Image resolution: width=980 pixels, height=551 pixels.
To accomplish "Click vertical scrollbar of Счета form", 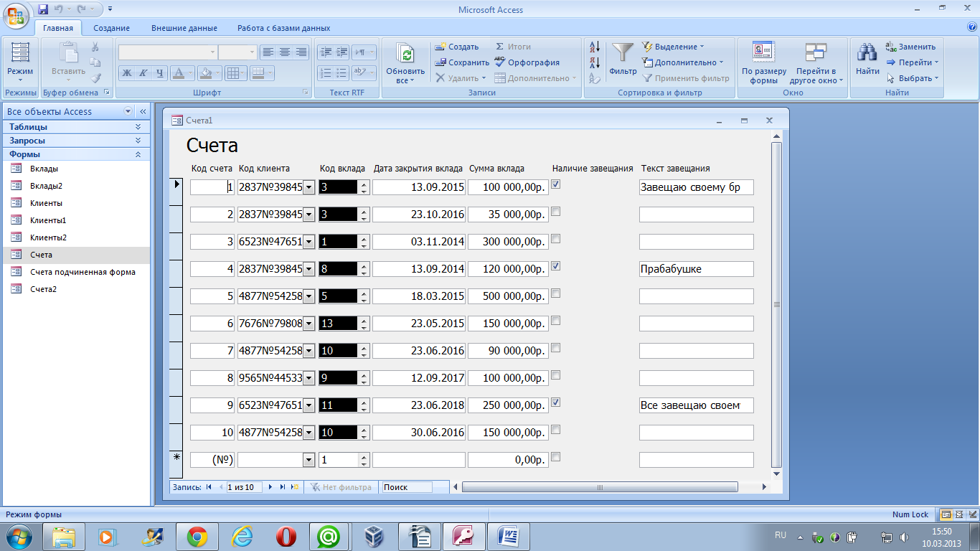I will tap(776, 305).
